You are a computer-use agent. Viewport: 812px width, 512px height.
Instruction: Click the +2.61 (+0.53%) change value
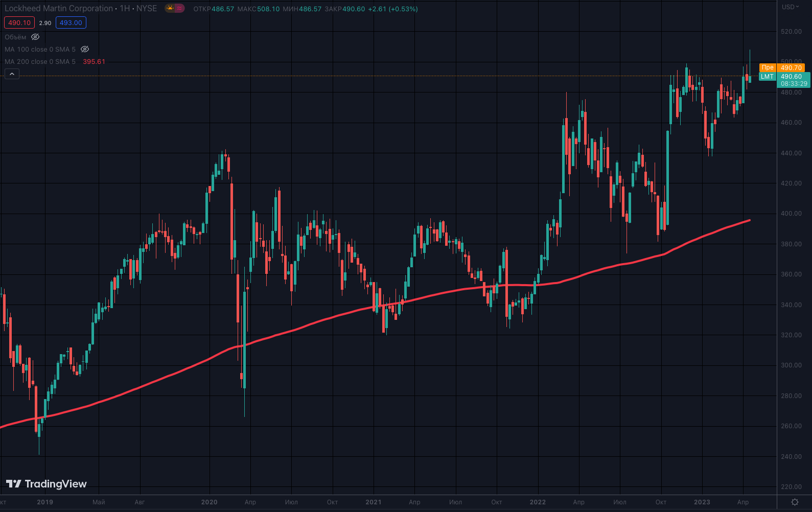(393, 9)
